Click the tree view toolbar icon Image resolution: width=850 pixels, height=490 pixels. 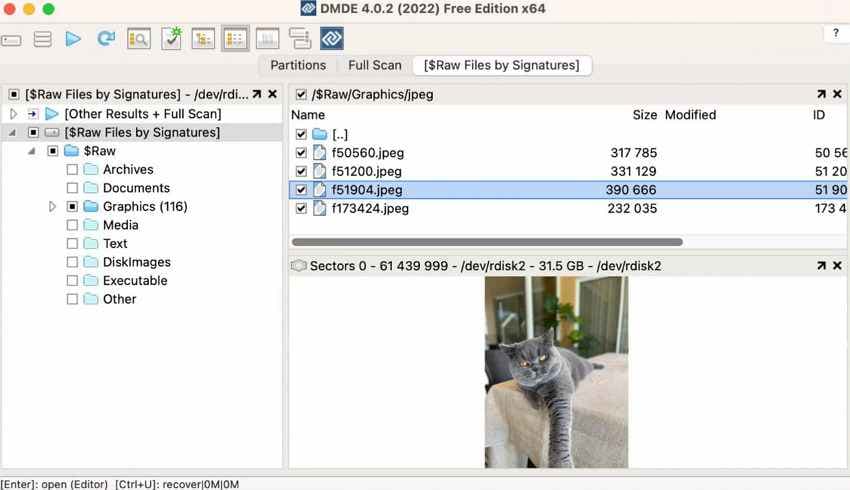(203, 39)
